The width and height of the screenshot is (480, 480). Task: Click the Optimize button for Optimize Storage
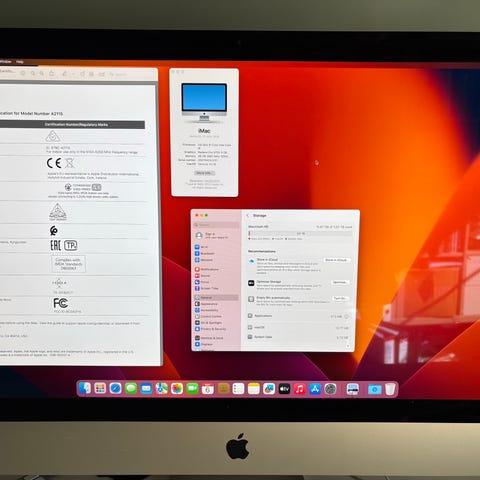tap(340, 282)
